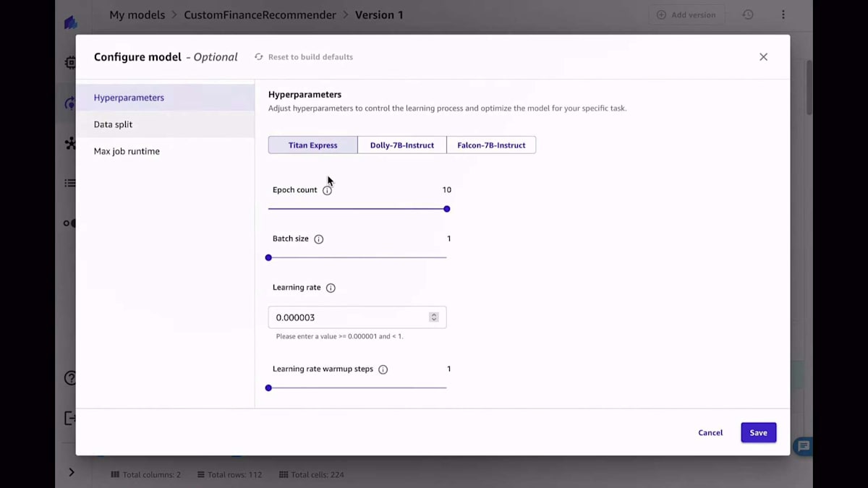Click the log out icon in the sidebar
868x488 pixels.
(70, 418)
